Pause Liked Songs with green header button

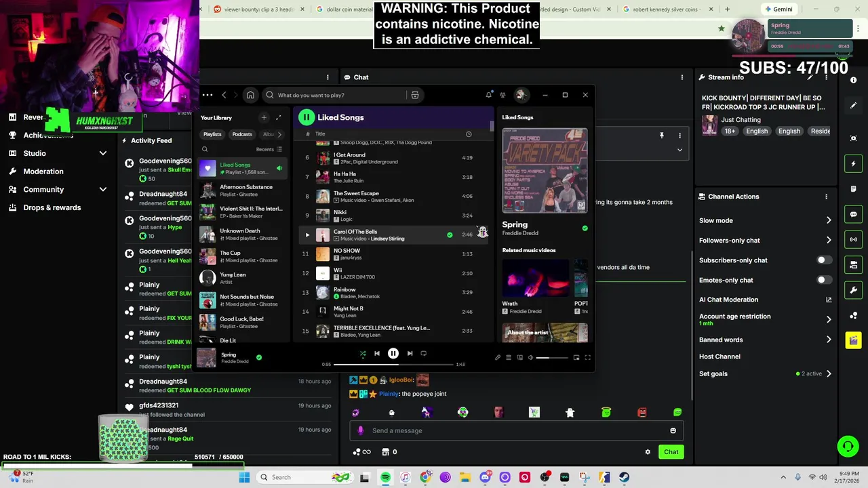click(x=307, y=117)
